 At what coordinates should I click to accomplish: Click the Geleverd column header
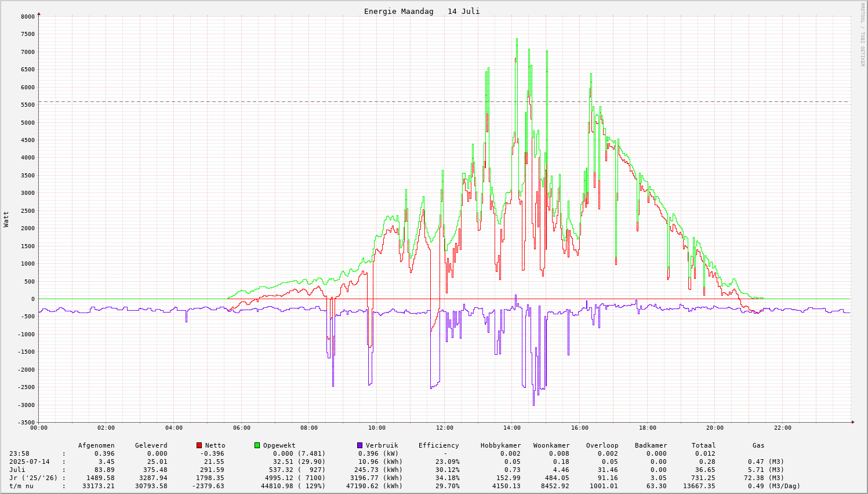click(151, 445)
